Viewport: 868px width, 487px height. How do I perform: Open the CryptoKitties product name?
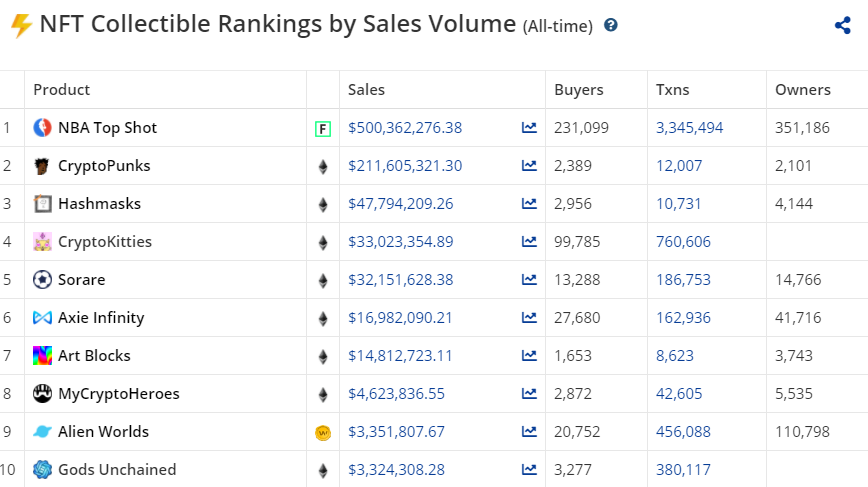pyautogui.click(x=105, y=242)
